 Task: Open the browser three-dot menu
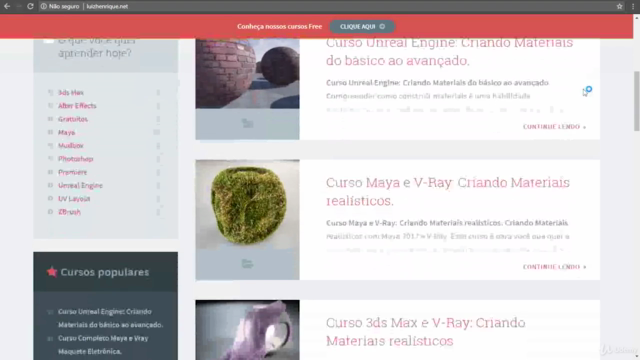point(633,6)
